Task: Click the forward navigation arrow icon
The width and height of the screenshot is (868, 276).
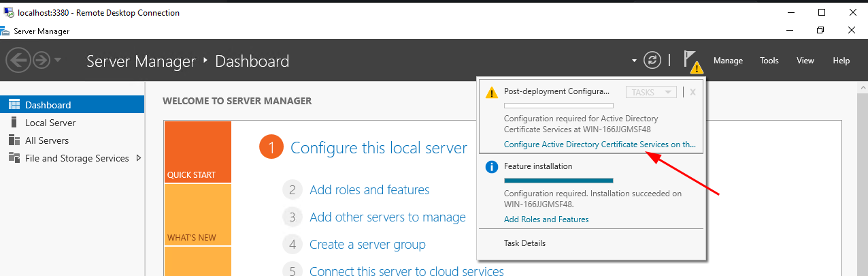Action: point(41,61)
